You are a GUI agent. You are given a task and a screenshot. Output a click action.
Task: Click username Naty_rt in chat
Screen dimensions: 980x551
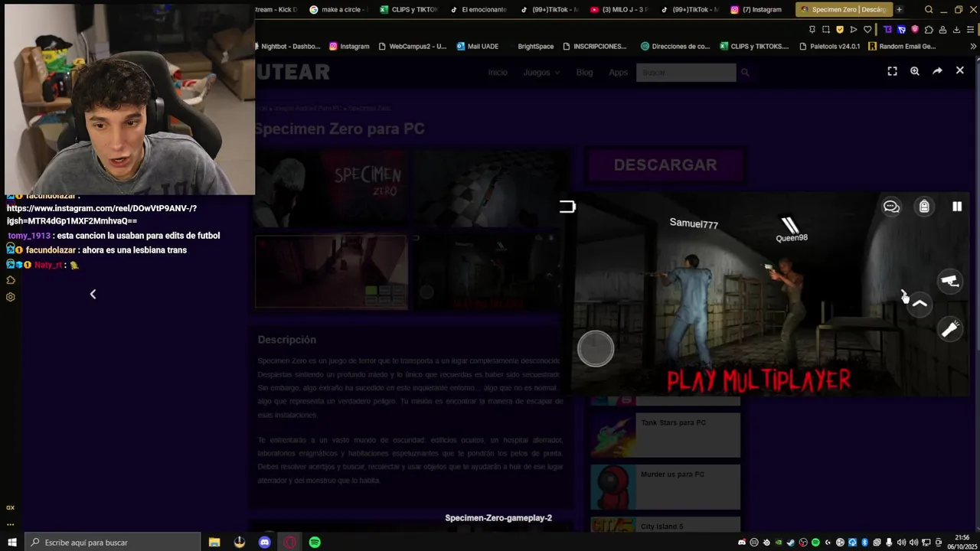point(48,265)
